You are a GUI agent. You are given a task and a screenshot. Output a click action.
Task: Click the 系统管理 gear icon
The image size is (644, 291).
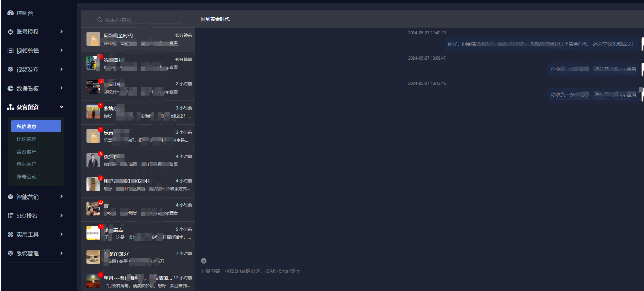click(x=10, y=253)
